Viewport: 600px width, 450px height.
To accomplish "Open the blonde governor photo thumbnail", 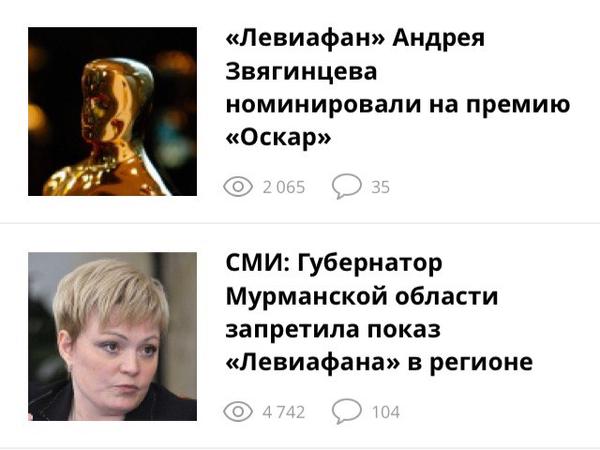I will pyautogui.click(x=112, y=336).
